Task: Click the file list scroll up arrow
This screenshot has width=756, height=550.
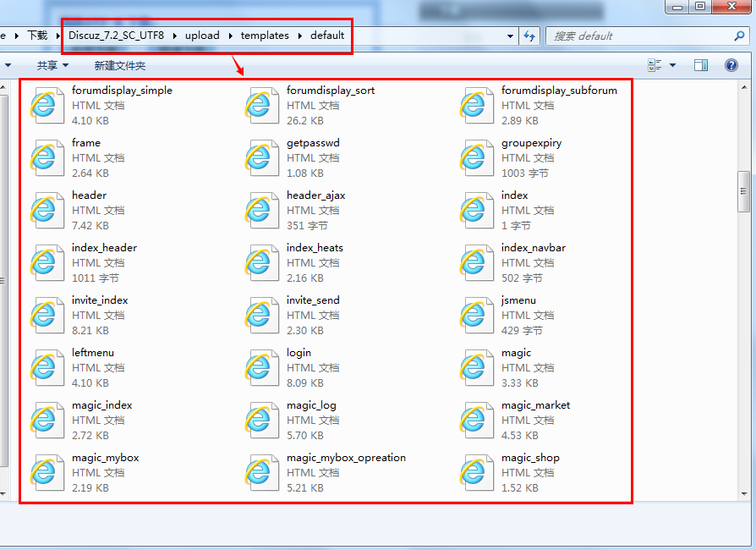Action: click(x=744, y=87)
